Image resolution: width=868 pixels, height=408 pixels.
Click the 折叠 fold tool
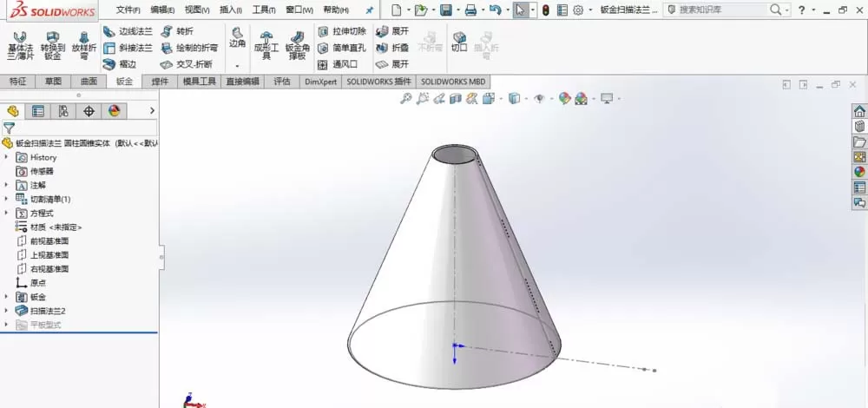coord(392,48)
